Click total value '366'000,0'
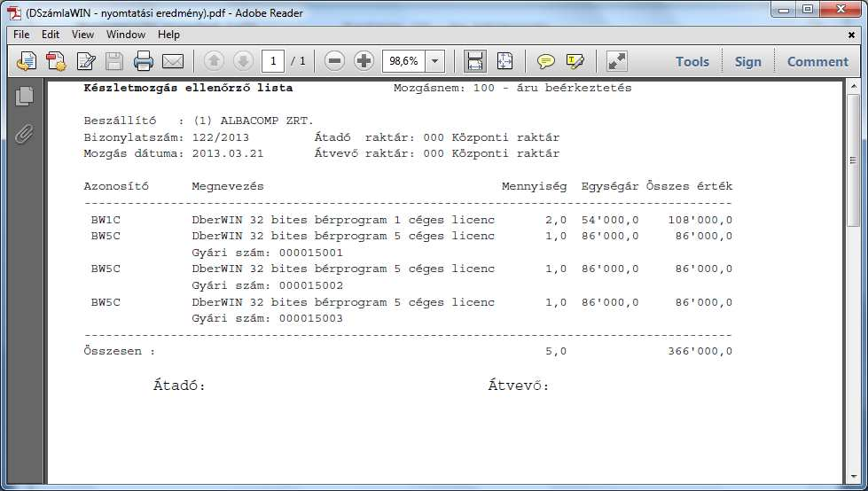The width and height of the screenshot is (868, 491). point(700,351)
